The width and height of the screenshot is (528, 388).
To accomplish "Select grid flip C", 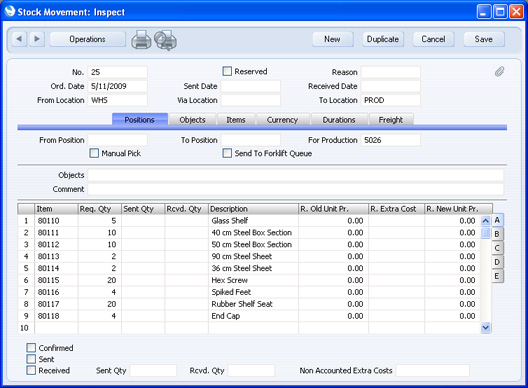I will (x=497, y=248).
